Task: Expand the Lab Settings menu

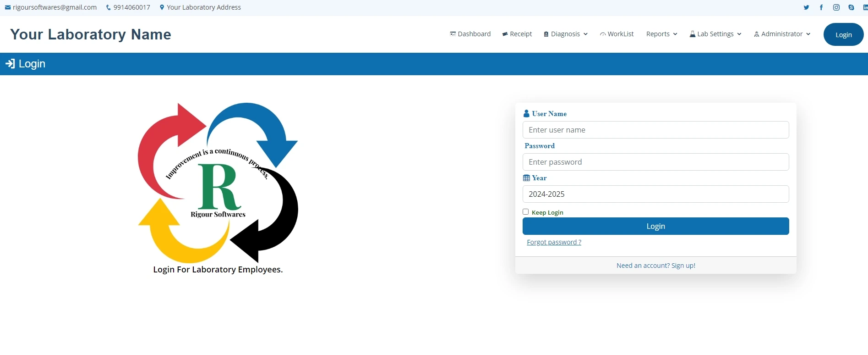Action: (x=715, y=34)
